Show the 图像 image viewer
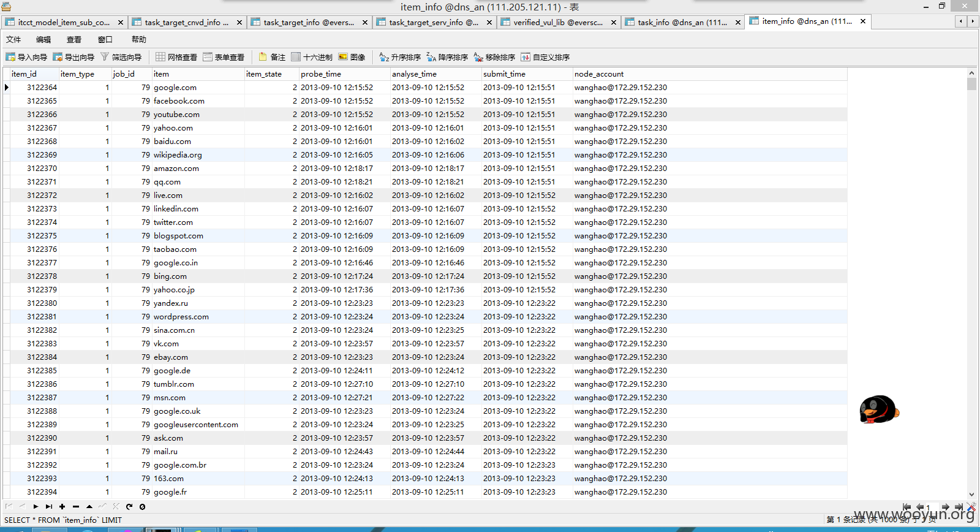The image size is (980, 532). (x=352, y=57)
